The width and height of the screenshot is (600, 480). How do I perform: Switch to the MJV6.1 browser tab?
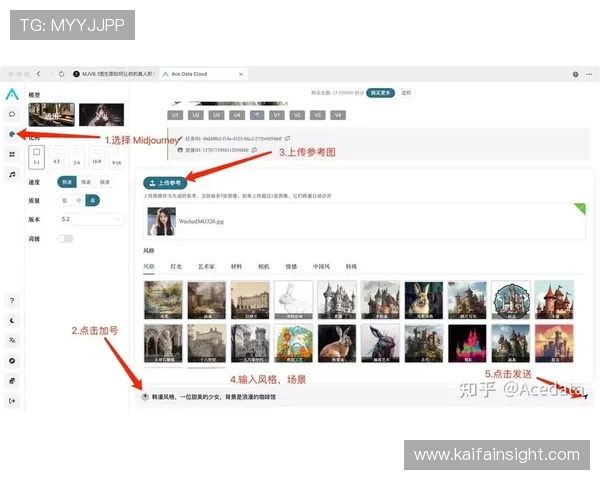(114, 74)
